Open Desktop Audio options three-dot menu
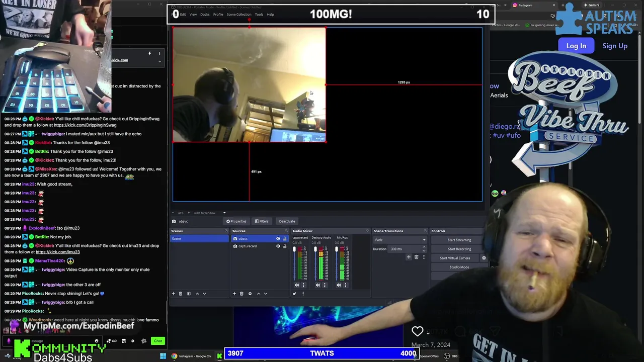This screenshot has height=362, width=644. click(325, 285)
